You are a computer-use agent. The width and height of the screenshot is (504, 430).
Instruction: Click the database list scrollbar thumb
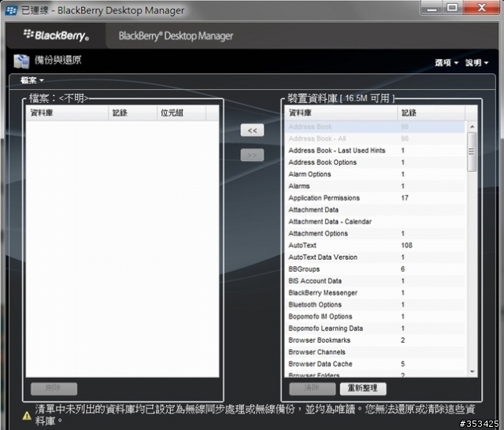[x=472, y=152]
